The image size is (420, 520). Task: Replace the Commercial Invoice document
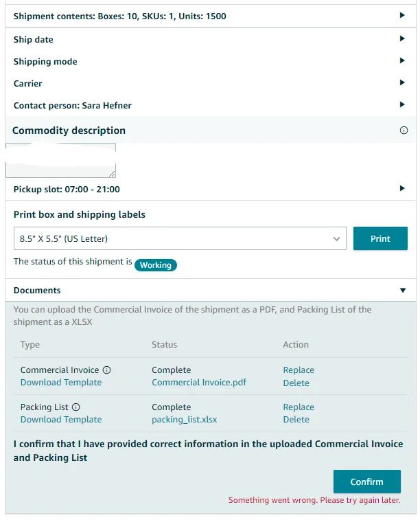[x=299, y=370]
